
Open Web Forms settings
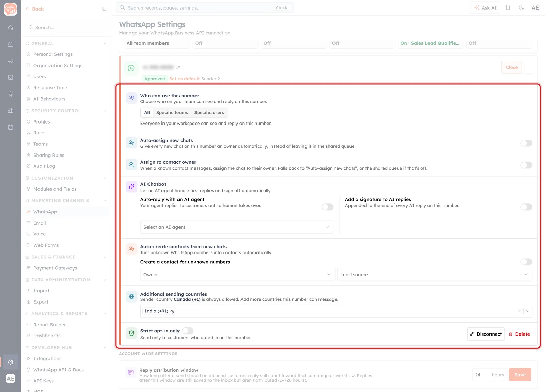pos(46,245)
